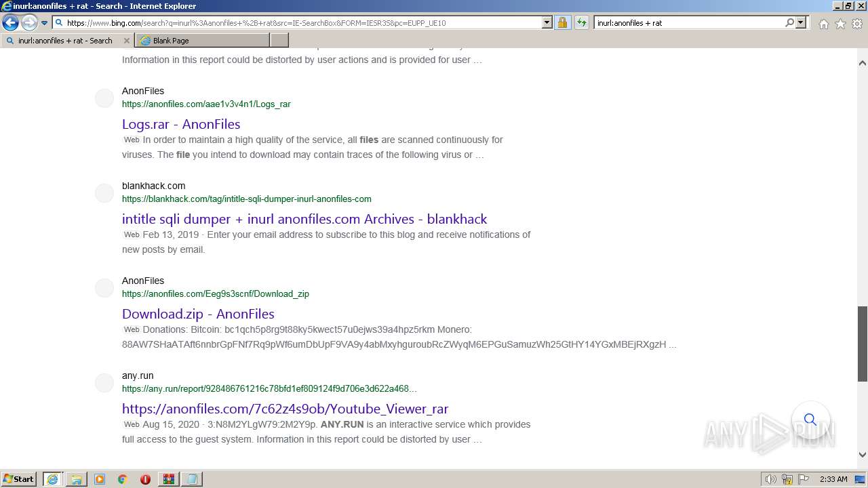The image size is (868, 488).
Task: Click the favicon beside any.run result
Action: [x=104, y=383]
